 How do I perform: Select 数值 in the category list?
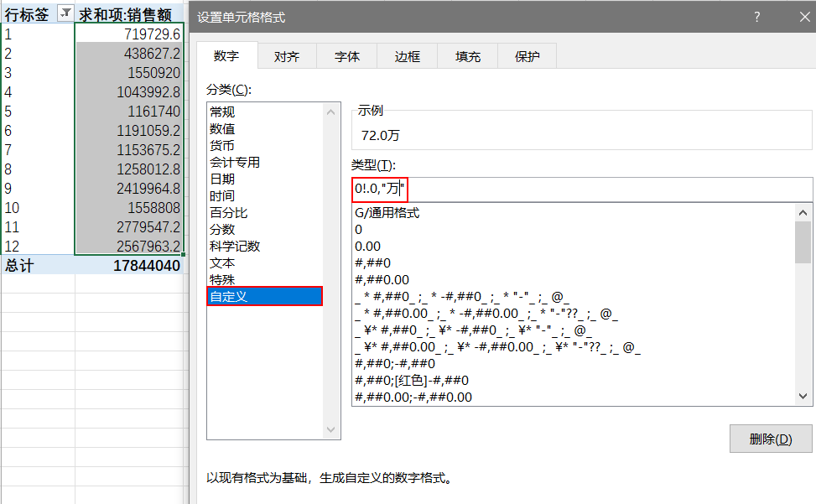[x=265, y=128]
